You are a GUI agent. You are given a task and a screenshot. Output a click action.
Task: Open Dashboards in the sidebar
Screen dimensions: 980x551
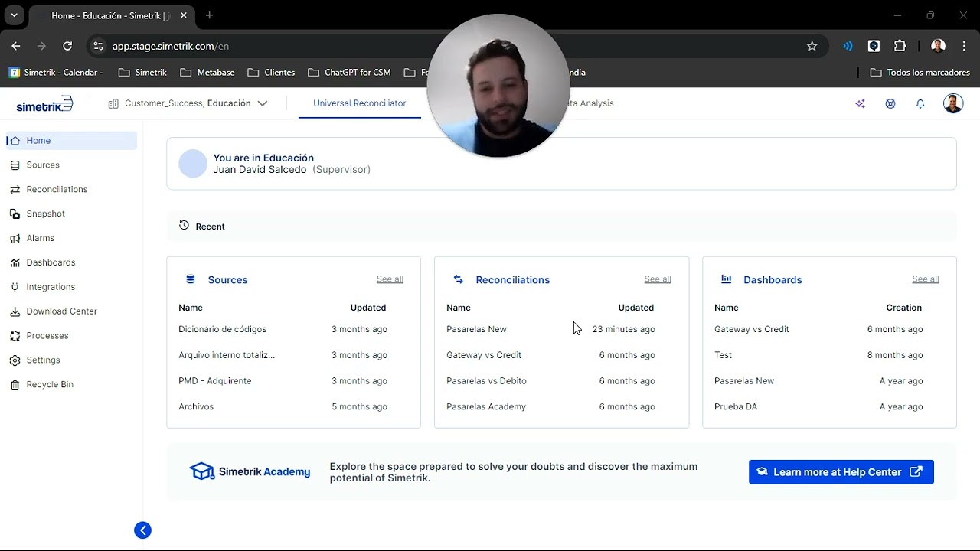pyautogui.click(x=51, y=263)
